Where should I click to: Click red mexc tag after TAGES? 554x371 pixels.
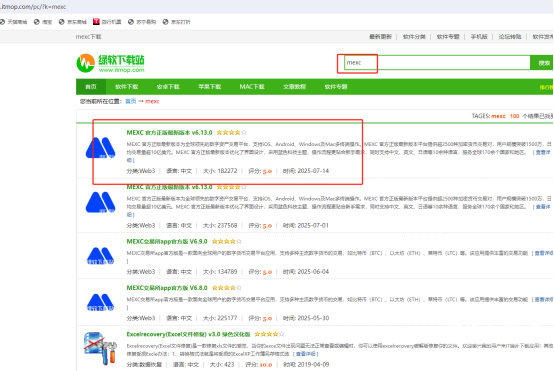[498, 116]
